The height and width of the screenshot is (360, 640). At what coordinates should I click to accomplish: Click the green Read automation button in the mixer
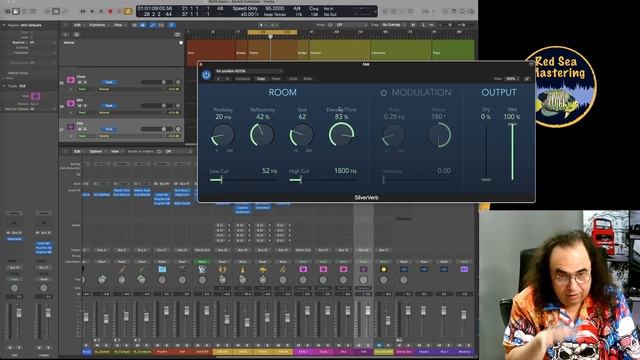tap(202, 262)
